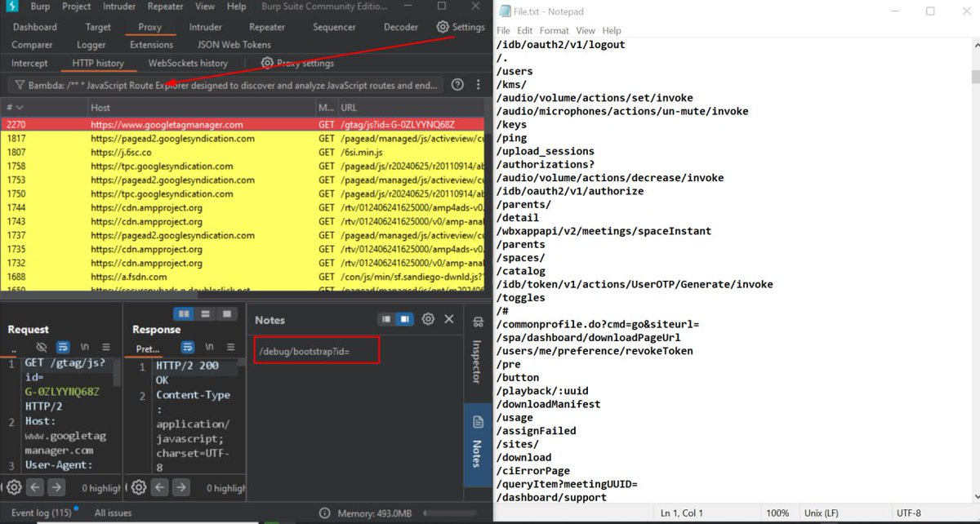Viewport: 980px width, 524px height.
Task: Open the filter bar help question mark
Action: (x=457, y=84)
